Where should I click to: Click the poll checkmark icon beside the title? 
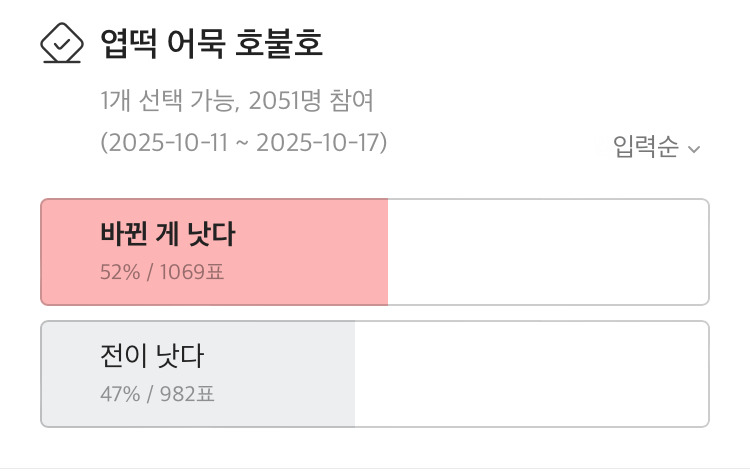coord(60,44)
